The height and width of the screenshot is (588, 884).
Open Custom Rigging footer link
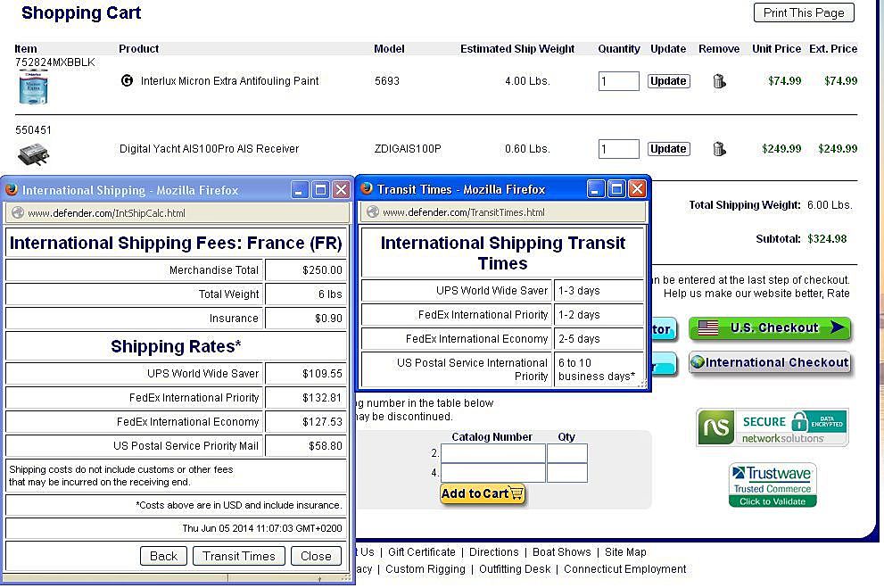click(x=425, y=569)
